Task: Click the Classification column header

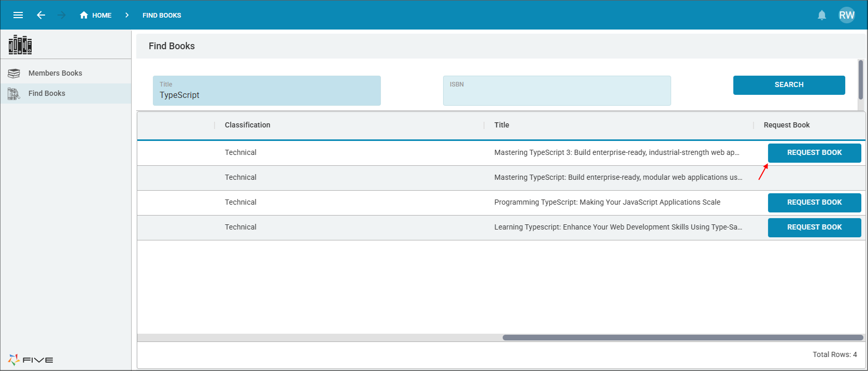Action: coord(248,125)
